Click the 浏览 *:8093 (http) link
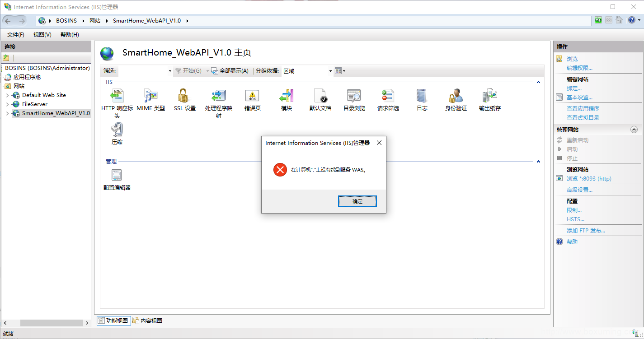Image resolution: width=644 pixels, height=339 pixels. [x=589, y=179]
